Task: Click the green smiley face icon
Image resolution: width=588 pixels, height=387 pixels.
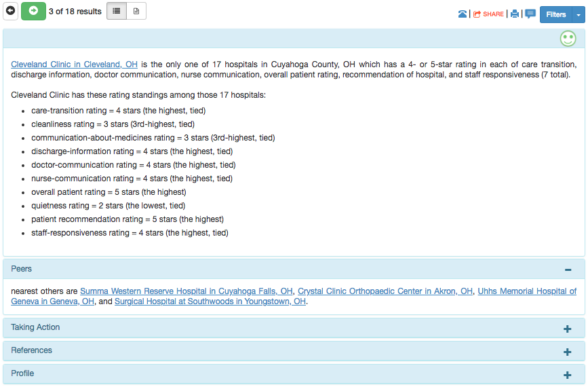Action: [568, 39]
